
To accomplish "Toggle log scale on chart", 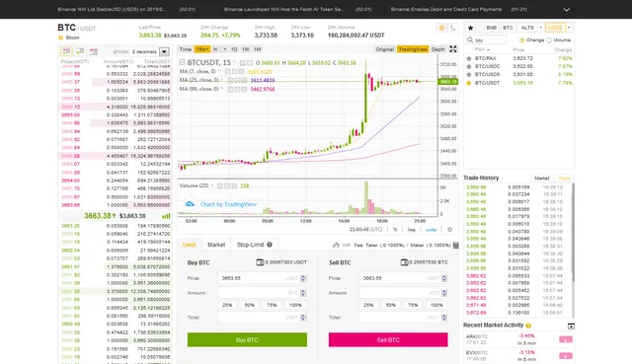I will pos(412,230).
